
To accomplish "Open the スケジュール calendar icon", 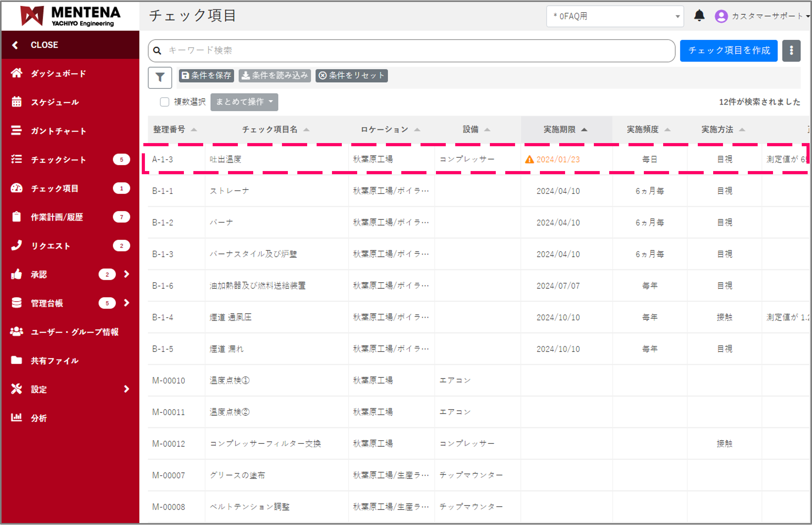I will point(17,102).
